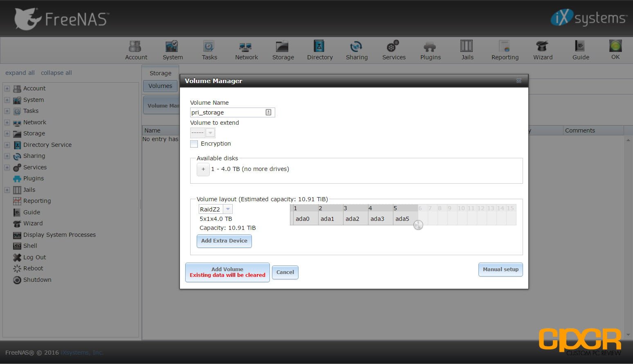Screen dimensions: 633x364
Task: Click the FreeNAS logo
Action: click(61, 19)
